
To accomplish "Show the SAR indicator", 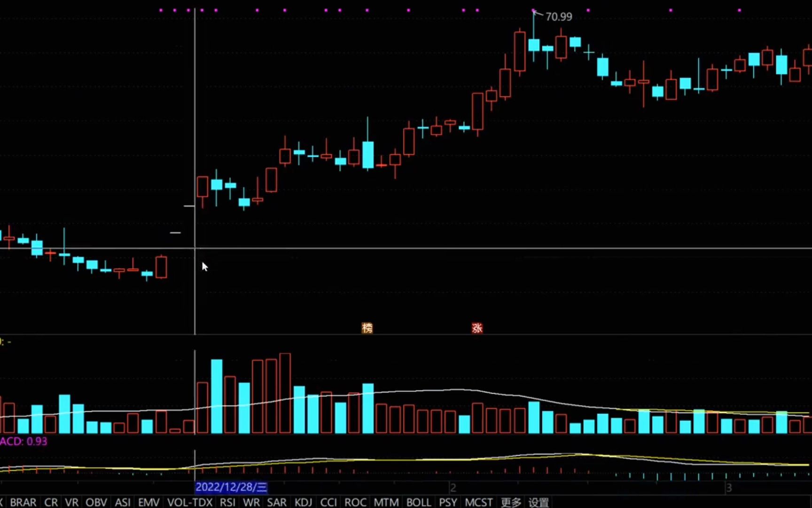I will [277, 502].
